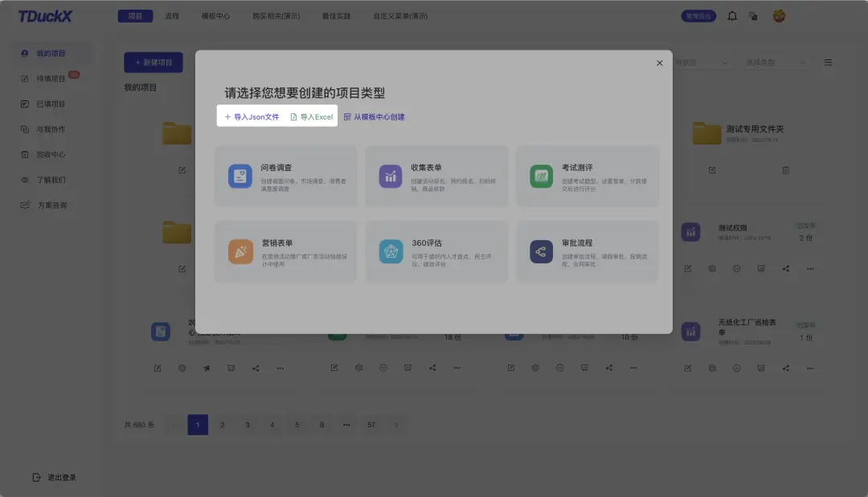This screenshot has width=868, height=497.
Task: Click share icon for 测试权限 project
Action: coord(785,269)
